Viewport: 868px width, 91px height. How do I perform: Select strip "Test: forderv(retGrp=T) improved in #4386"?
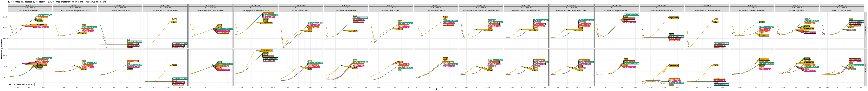[x=707, y=11]
